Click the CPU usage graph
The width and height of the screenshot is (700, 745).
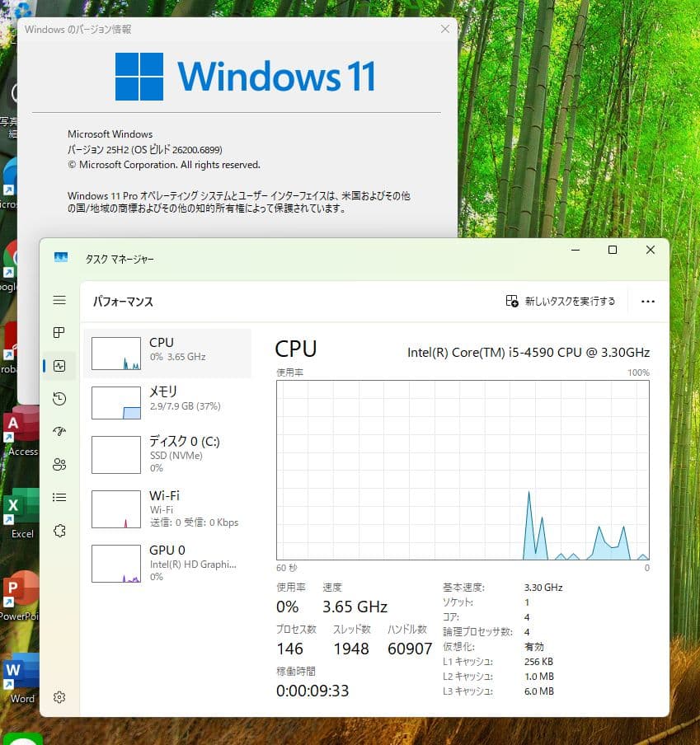pos(462,470)
